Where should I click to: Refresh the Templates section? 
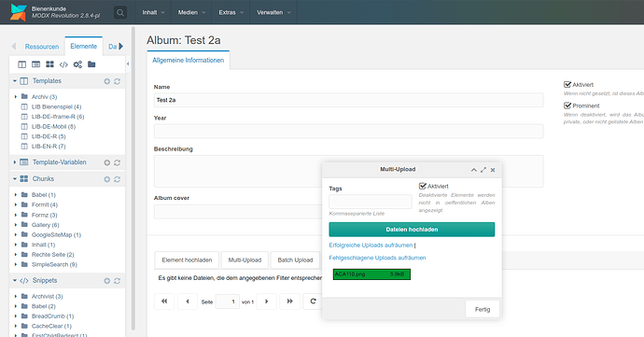[x=117, y=81]
